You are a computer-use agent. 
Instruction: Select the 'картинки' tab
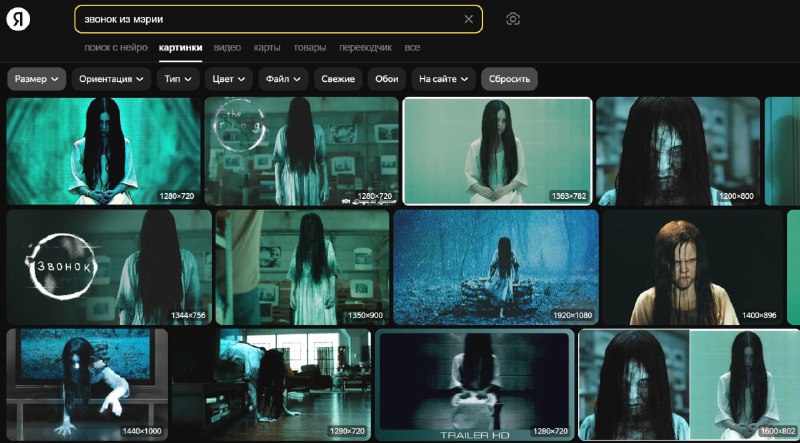(x=180, y=47)
